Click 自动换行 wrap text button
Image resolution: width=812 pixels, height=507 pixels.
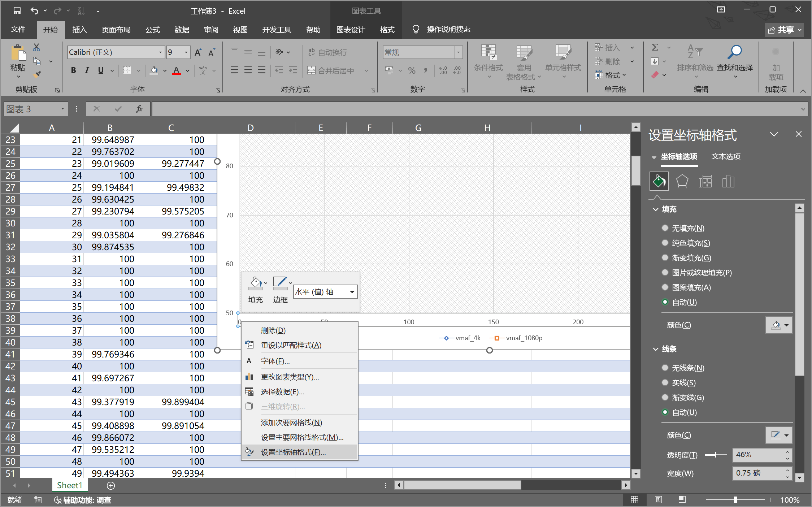point(327,52)
